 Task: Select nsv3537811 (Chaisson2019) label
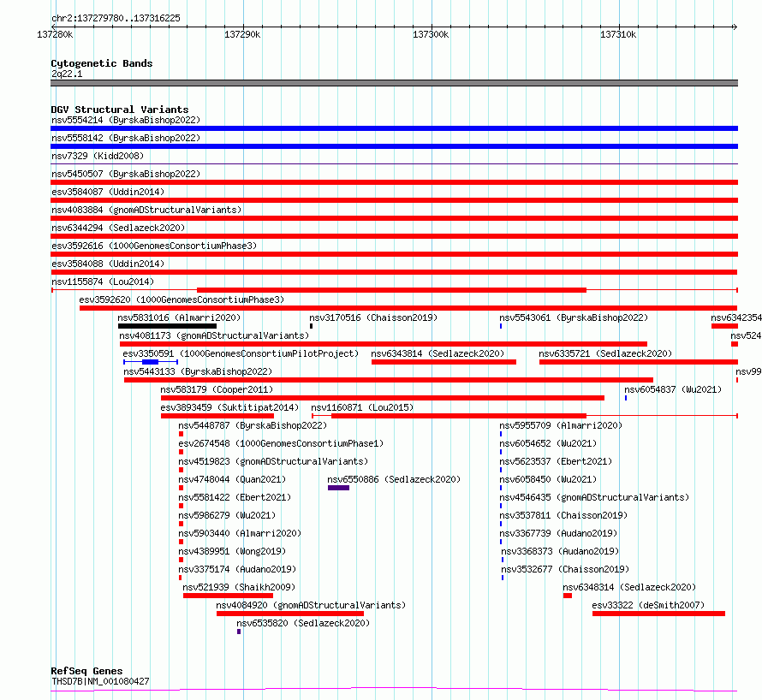tap(563, 515)
